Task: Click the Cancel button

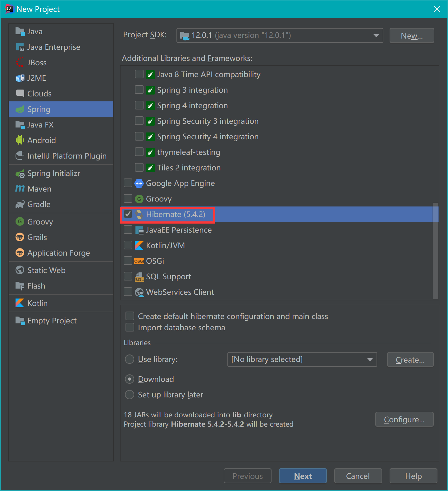Action: (x=358, y=476)
